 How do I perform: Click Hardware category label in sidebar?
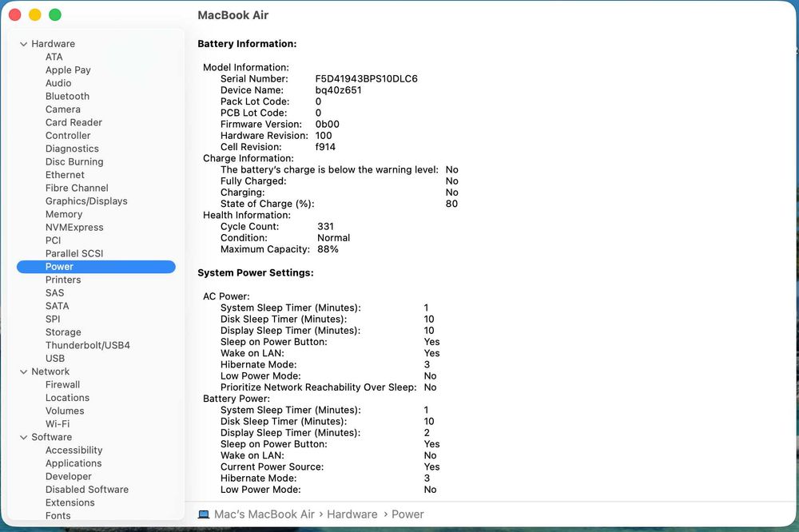click(53, 44)
